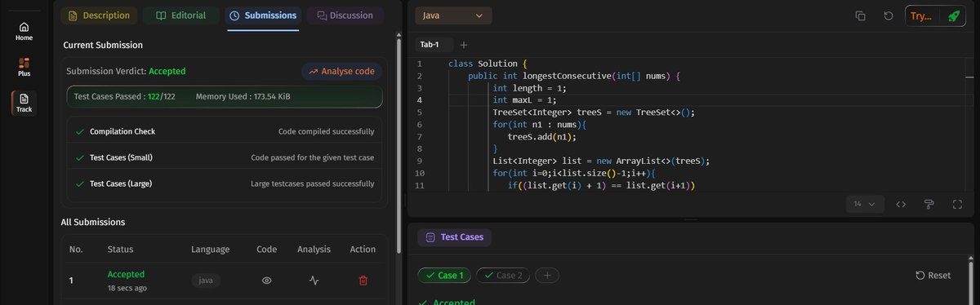Open the Discussion tab
Image resolution: width=980 pixels, height=305 pixels.
tap(345, 15)
